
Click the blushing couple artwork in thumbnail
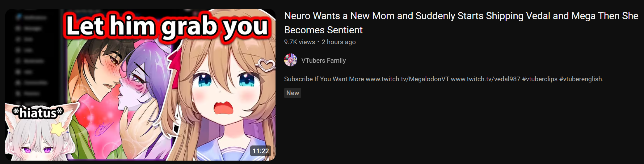pyautogui.click(x=120, y=93)
